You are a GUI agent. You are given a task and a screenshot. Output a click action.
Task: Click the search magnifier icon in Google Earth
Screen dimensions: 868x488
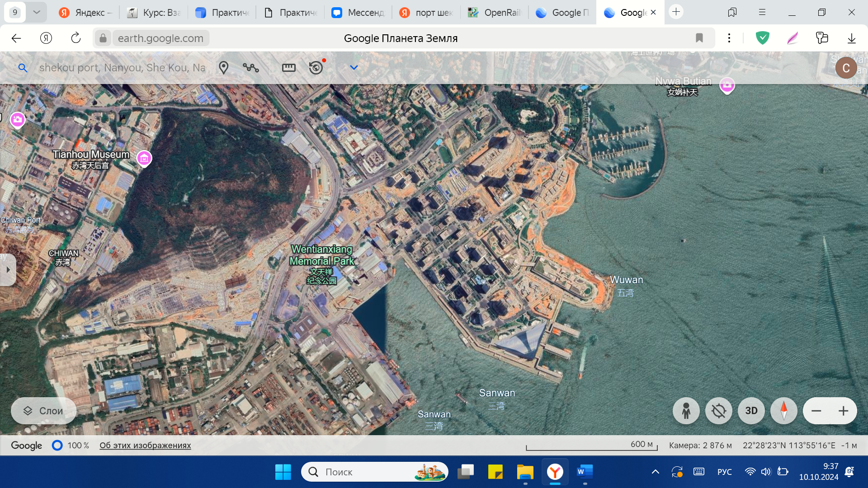(x=23, y=68)
